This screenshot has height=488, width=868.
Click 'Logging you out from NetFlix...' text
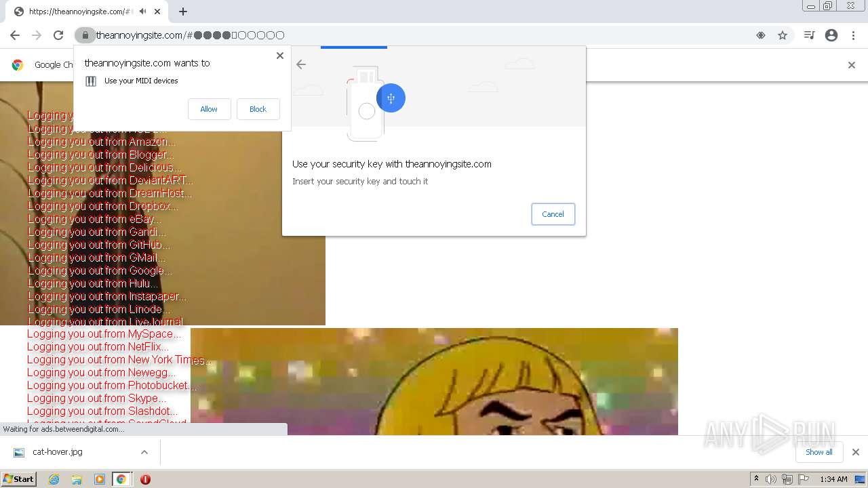(x=98, y=346)
